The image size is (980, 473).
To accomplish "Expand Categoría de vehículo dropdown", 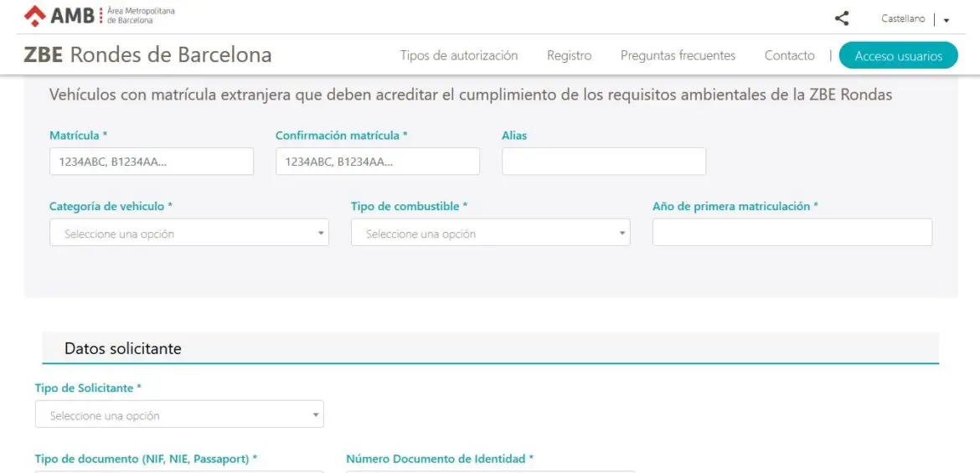I will 189,233.
